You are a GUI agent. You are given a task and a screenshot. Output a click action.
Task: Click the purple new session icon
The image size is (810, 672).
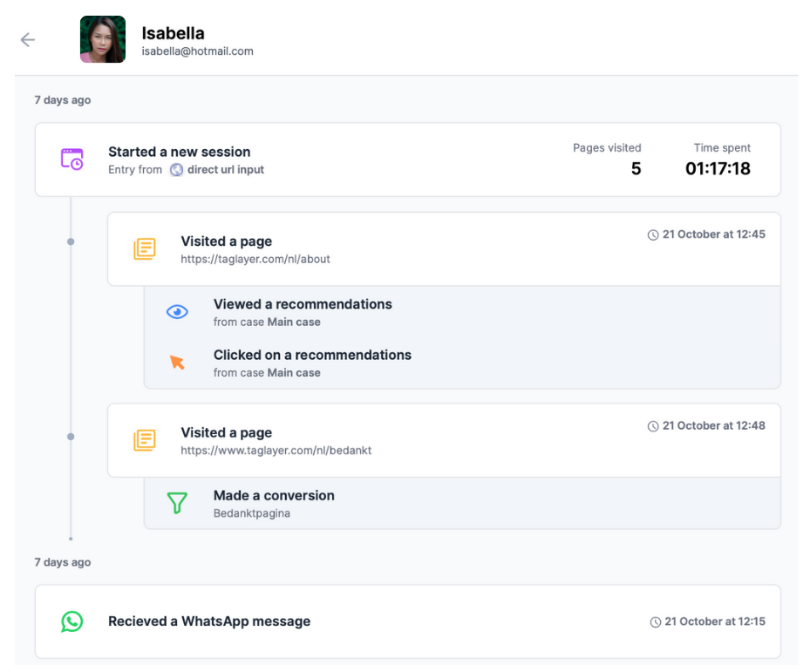[71, 160]
